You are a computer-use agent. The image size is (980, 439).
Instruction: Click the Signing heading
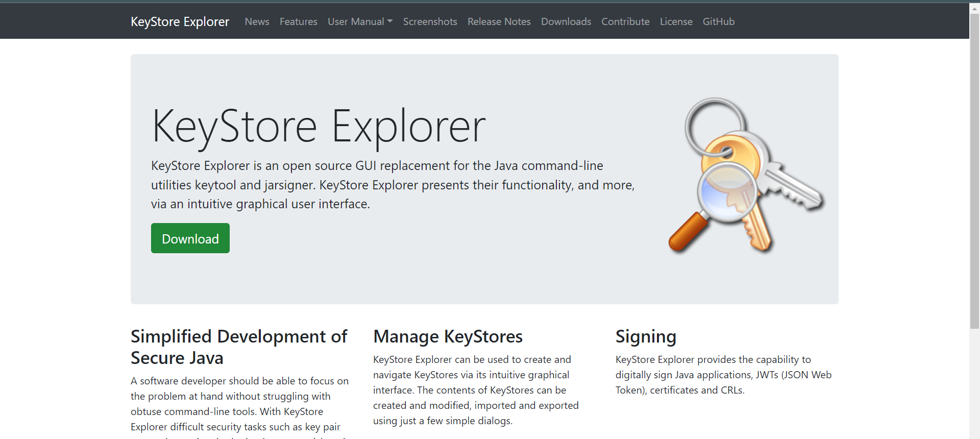pos(646,336)
